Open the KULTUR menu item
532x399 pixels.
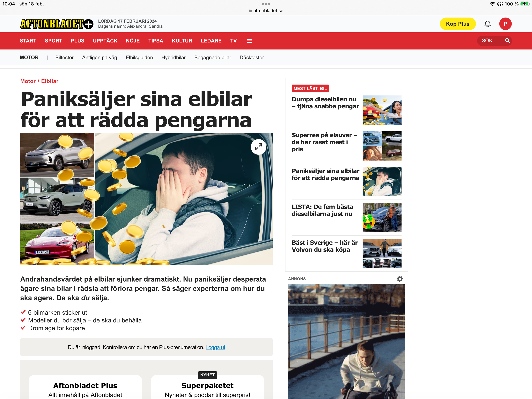coord(182,41)
